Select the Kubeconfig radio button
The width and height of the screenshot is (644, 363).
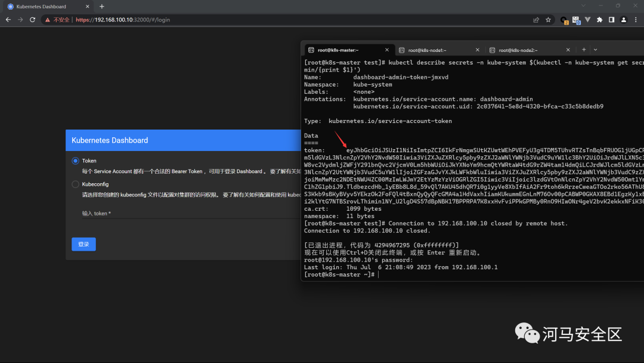[75, 184]
